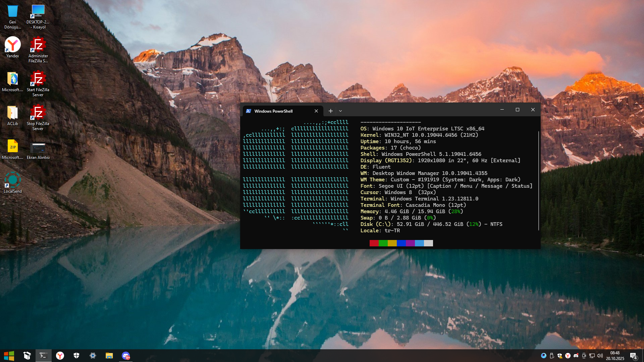
Task: Select the ACLib folder on the desktop
Action: coord(13,116)
